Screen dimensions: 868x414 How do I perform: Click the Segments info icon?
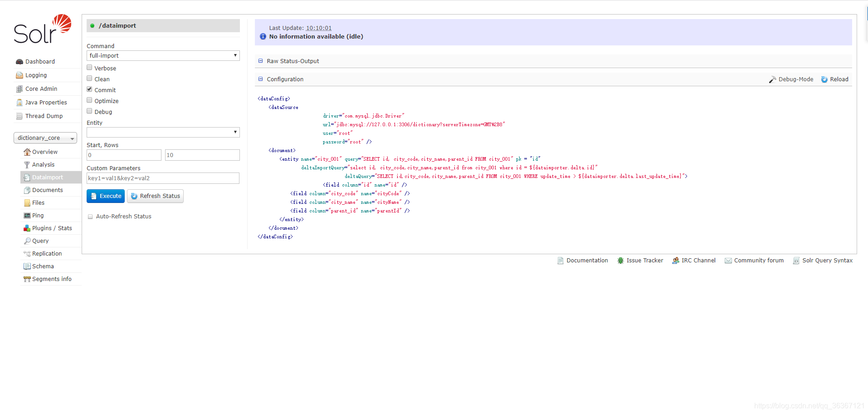point(27,279)
